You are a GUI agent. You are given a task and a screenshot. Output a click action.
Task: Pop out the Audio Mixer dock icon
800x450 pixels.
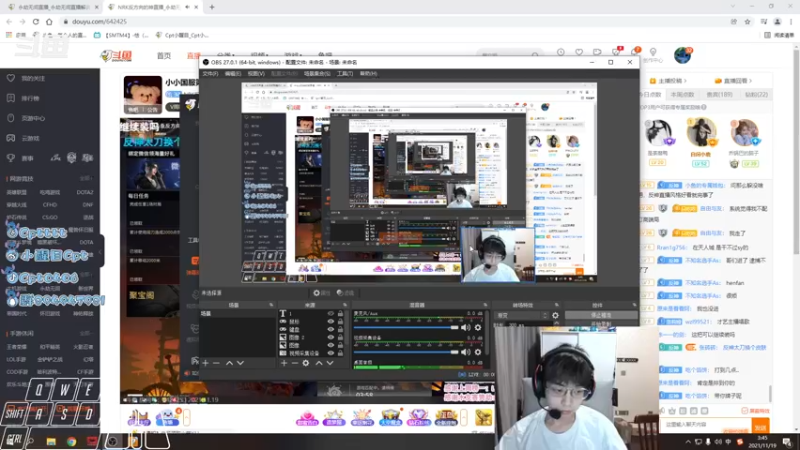(x=485, y=305)
